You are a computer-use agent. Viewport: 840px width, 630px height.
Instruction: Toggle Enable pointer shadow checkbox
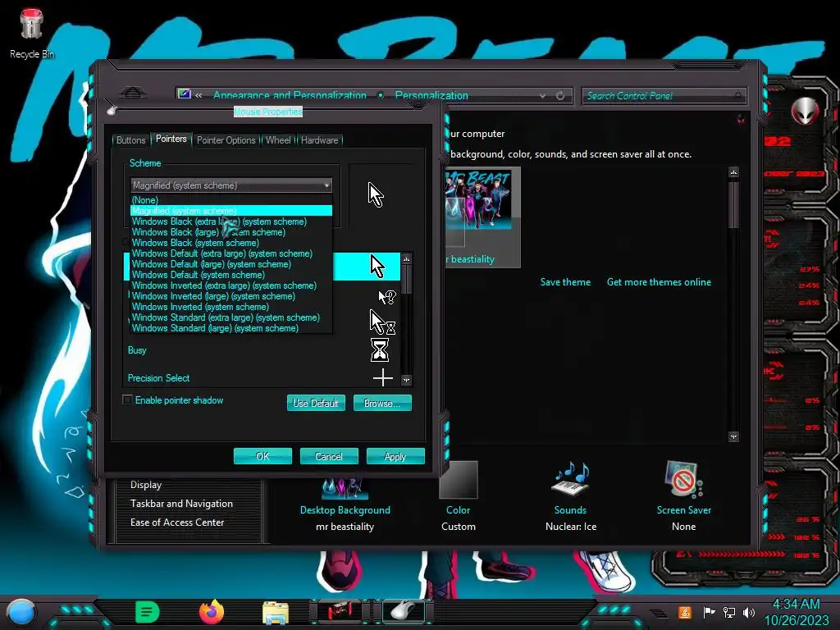pos(127,399)
